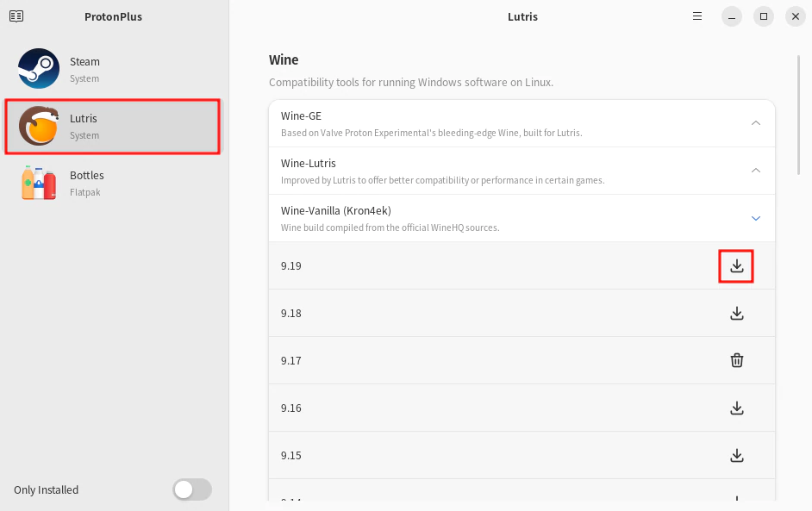The width and height of the screenshot is (812, 511).
Task: Open the hamburger main menu
Action: point(698,16)
